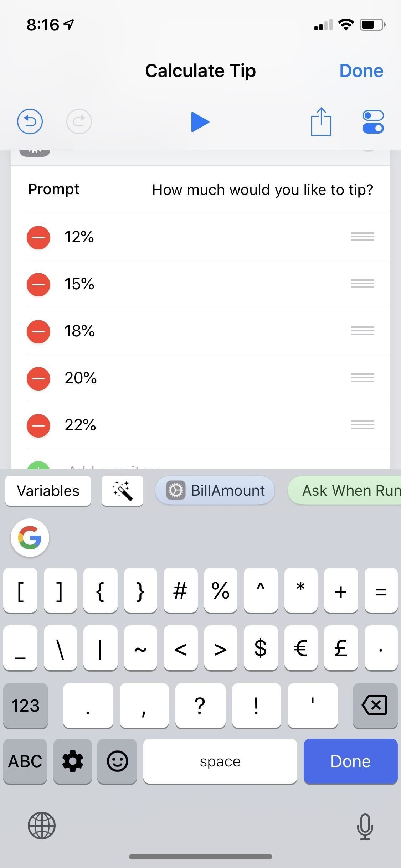Insert the BillAmount variable
Screen dimensions: 401x868
pos(215,491)
